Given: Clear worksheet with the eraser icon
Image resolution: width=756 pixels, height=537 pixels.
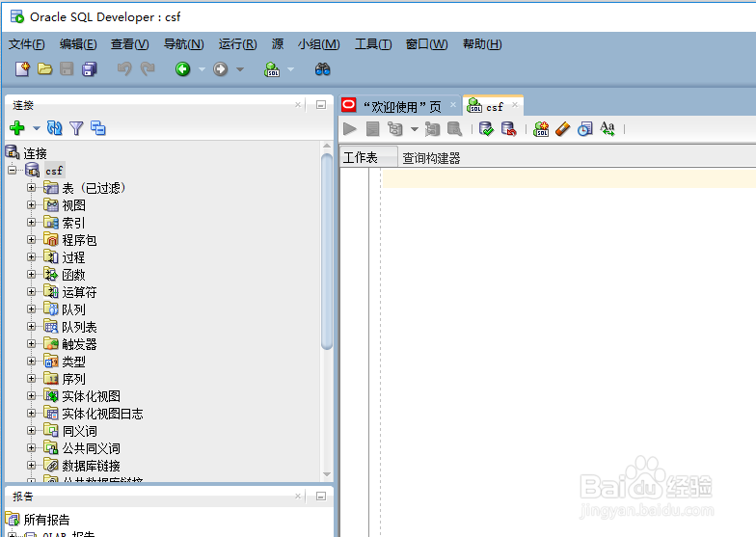Looking at the screenshot, I should pyautogui.click(x=563, y=129).
